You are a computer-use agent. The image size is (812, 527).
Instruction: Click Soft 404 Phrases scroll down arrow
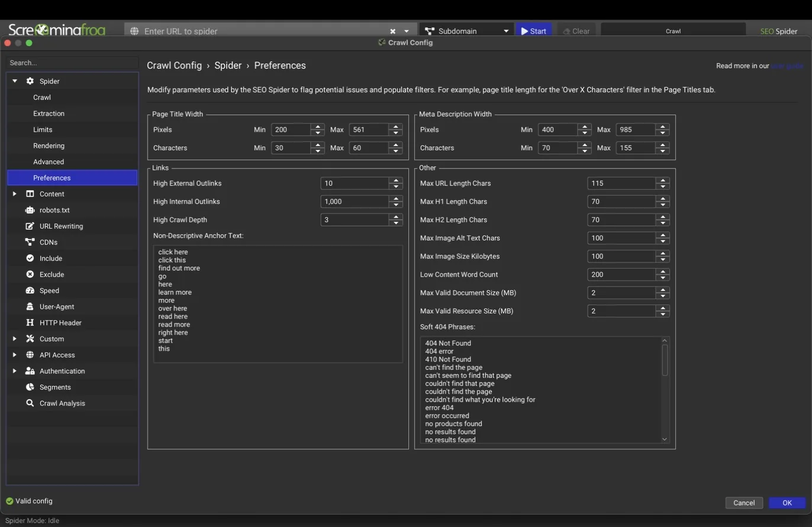[x=665, y=439]
